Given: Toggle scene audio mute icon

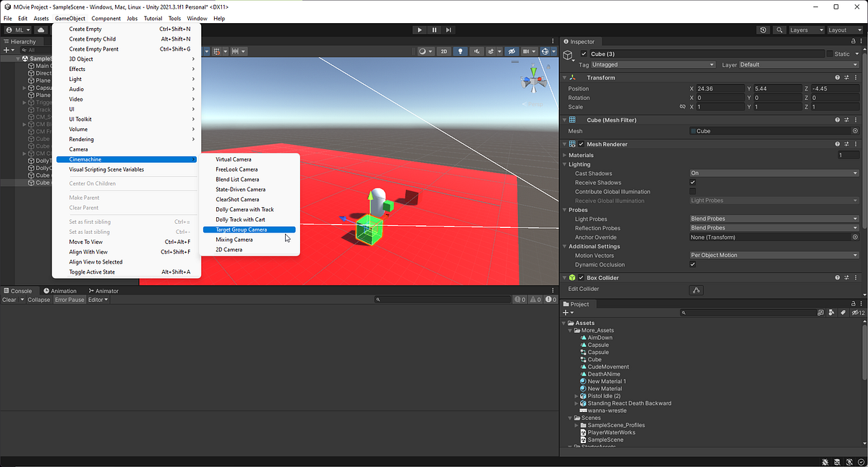Looking at the screenshot, I should [x=477, y=51].
